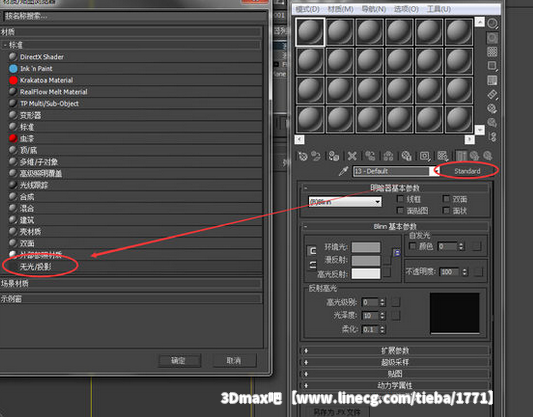Viewport: 533px width, 417px height.
Task: Open the Sample Type sphere flyout
Action: (x=492, y=23)
